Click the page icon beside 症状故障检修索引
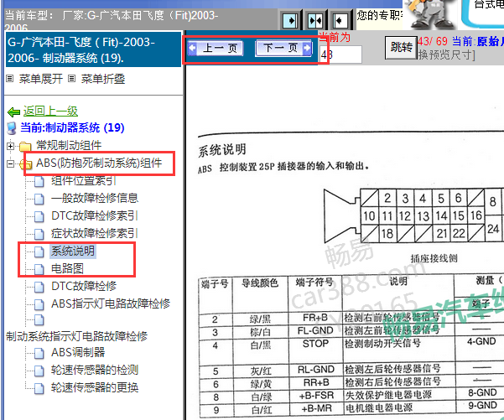Screen dimensions: 504x420 coord(39,235)
